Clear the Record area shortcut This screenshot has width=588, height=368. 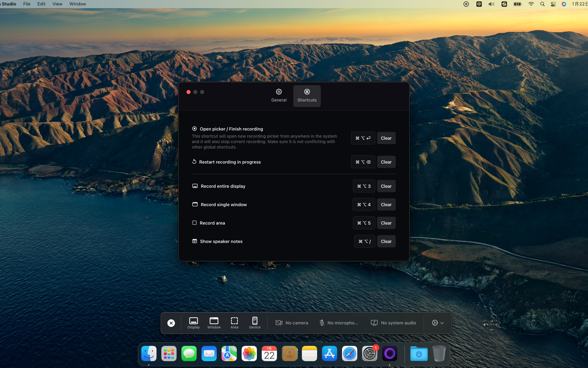point(386,223)
